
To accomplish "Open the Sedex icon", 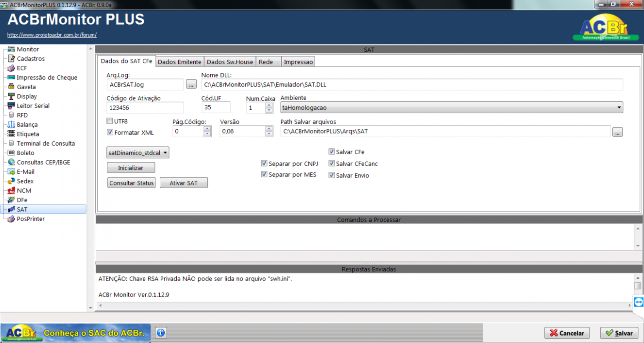I will pos(11,181).
